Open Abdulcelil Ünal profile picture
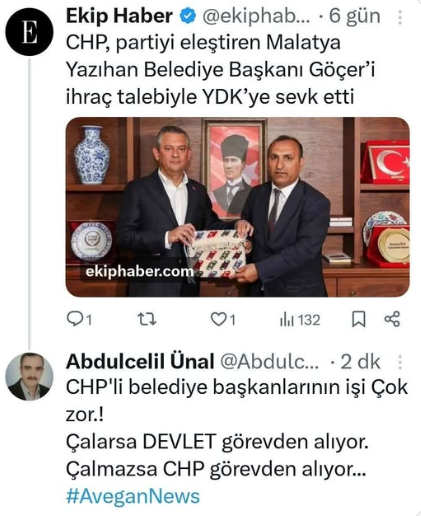The image size is (421, 516). pyautogui.click(x=29, y=376)
